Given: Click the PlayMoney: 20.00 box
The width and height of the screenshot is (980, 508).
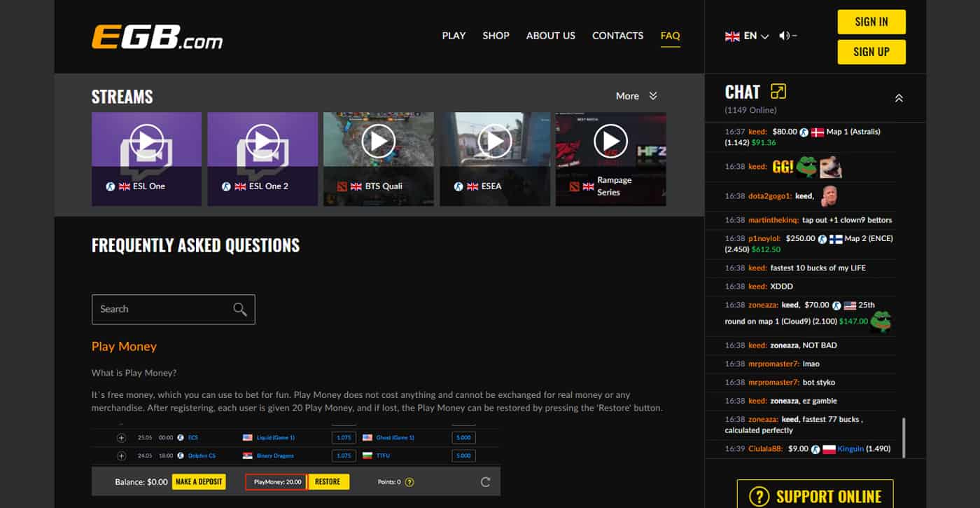Looking at the screenshot, I should coord(276,482).
